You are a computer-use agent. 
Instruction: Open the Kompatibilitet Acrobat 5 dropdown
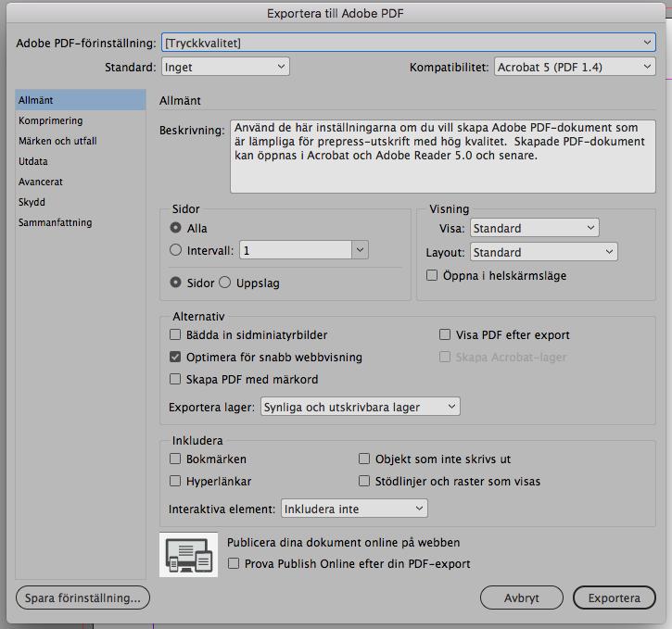575,67
